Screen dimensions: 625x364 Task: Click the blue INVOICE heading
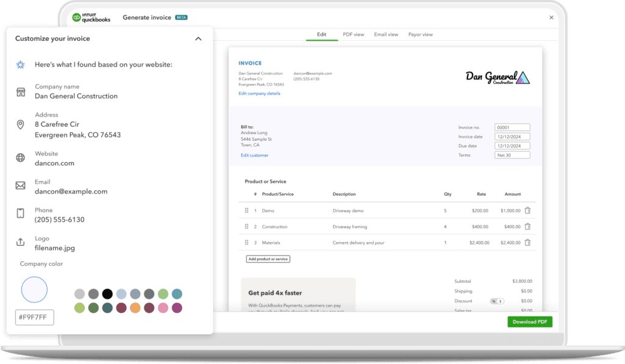click(250, 63)
